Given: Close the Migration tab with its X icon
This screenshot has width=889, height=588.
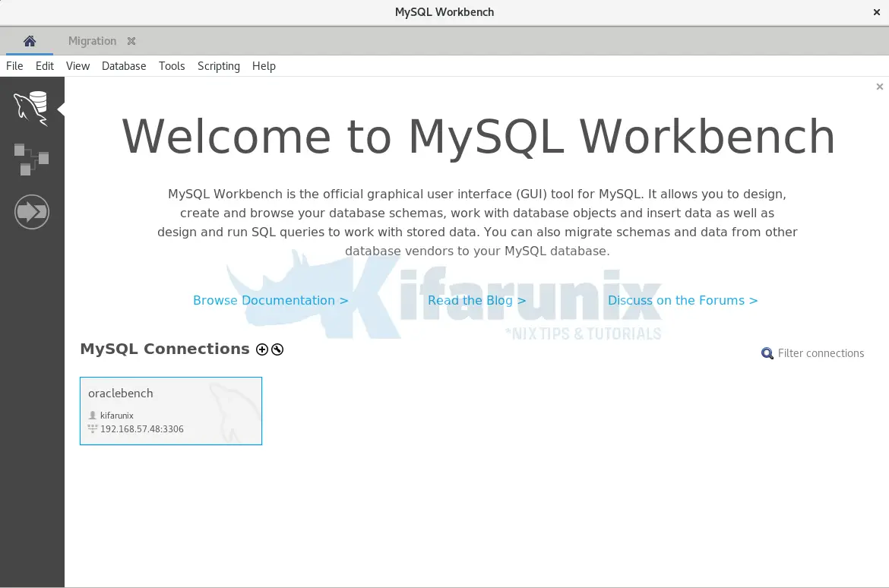Looking at the screenshot, I should tap(131, 41).
